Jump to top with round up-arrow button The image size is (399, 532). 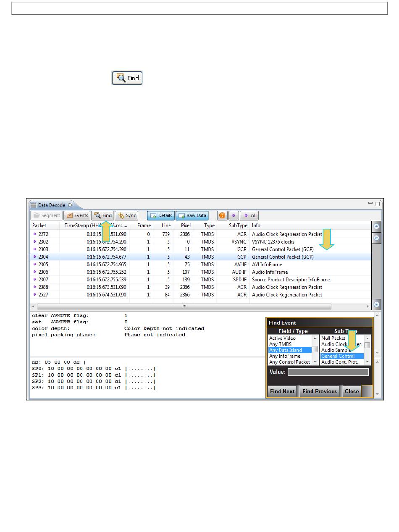click(x=376, y=226)
